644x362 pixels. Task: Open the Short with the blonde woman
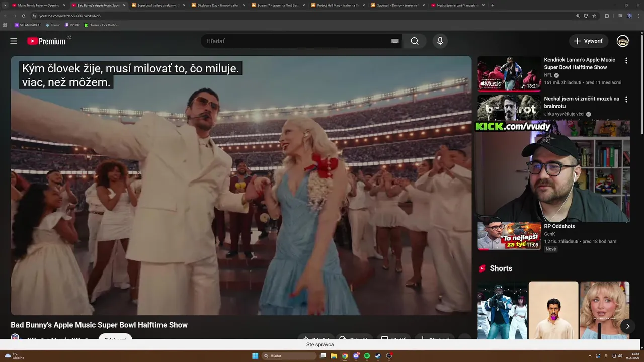pos(605,310)
